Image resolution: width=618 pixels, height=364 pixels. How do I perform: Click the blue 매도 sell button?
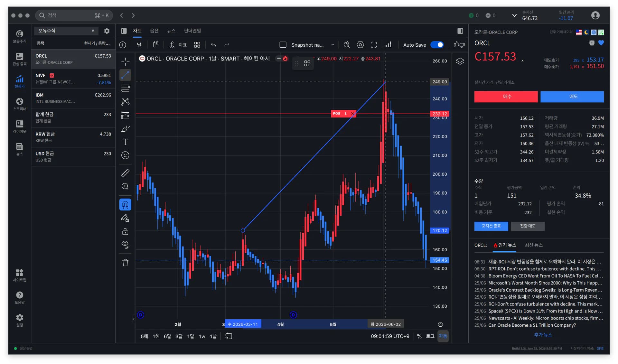pyautogui.click(x=572, y=97)
